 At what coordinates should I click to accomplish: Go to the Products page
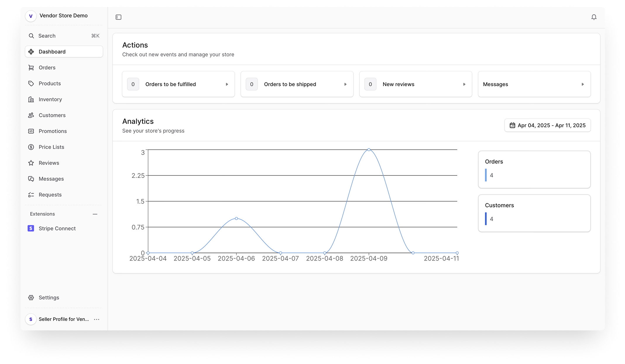(64, 84)
